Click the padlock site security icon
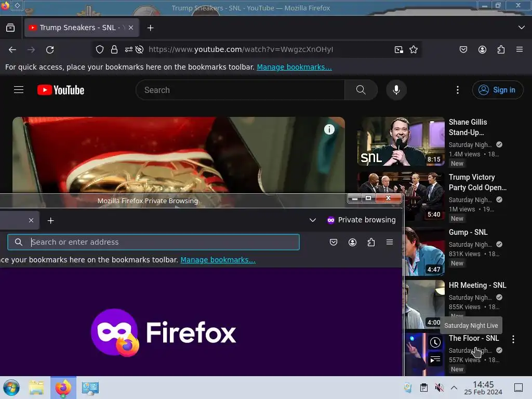Screen dimensions: 532x399 (114, 49)
